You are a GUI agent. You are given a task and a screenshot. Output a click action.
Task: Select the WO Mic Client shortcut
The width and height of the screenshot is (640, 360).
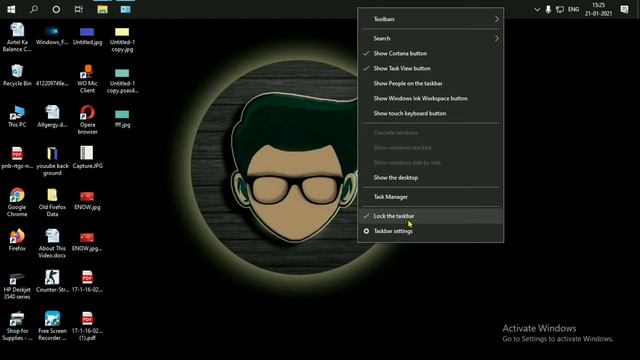87,79
